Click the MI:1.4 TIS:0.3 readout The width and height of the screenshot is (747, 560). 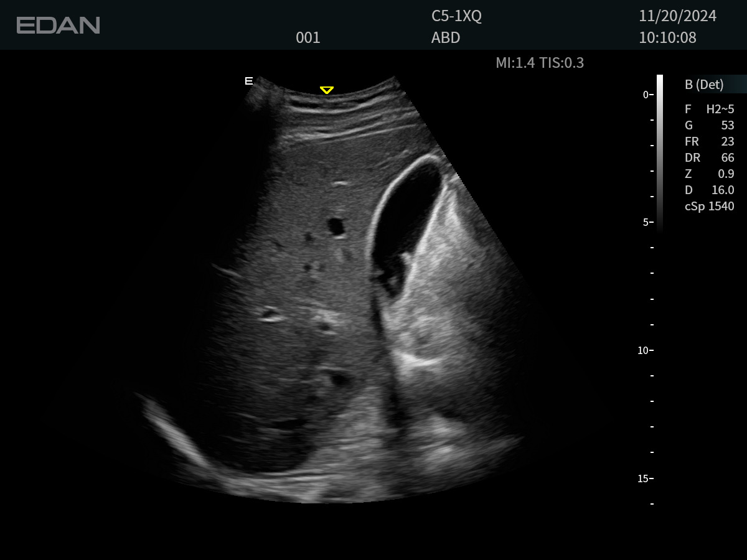click(539, 63)
